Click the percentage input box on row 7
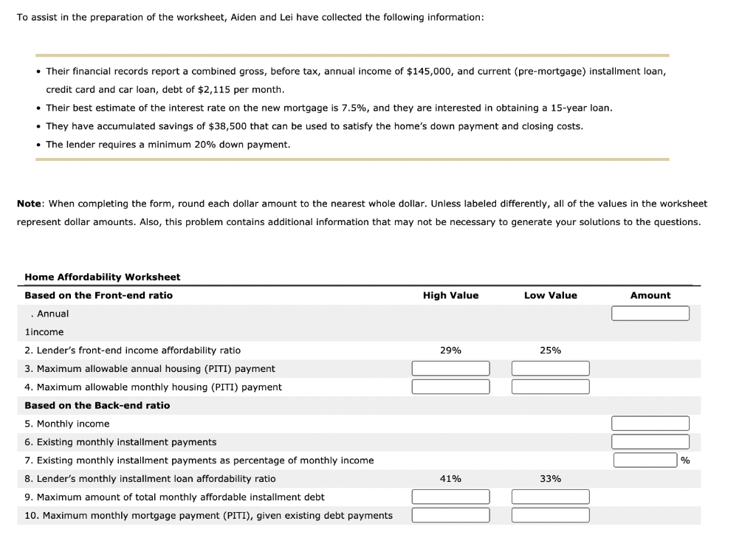 coord(644,459)
